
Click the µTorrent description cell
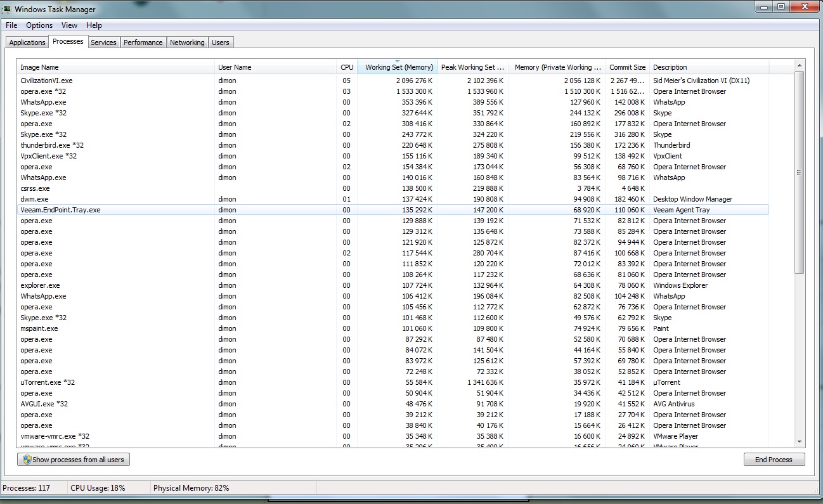tap(666, 382)
